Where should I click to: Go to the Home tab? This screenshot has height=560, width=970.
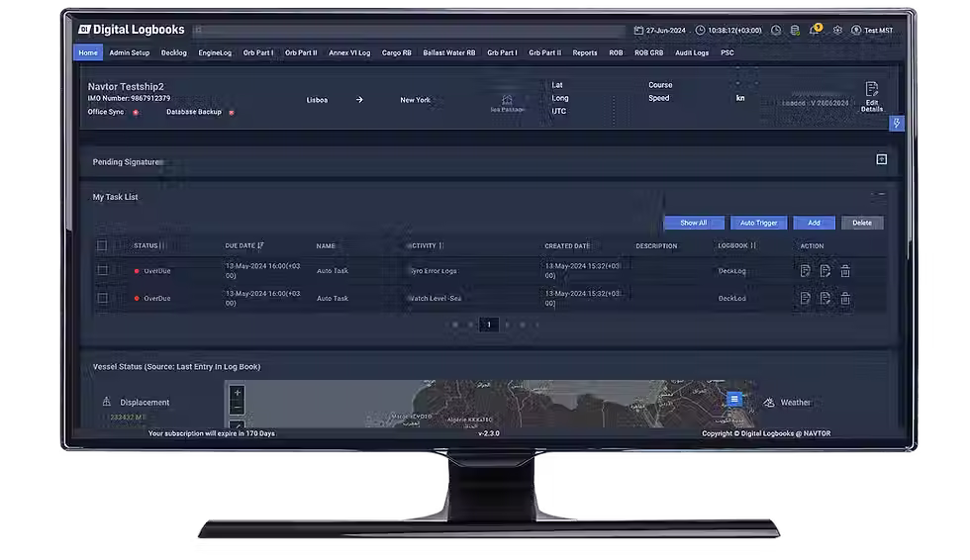88,52
